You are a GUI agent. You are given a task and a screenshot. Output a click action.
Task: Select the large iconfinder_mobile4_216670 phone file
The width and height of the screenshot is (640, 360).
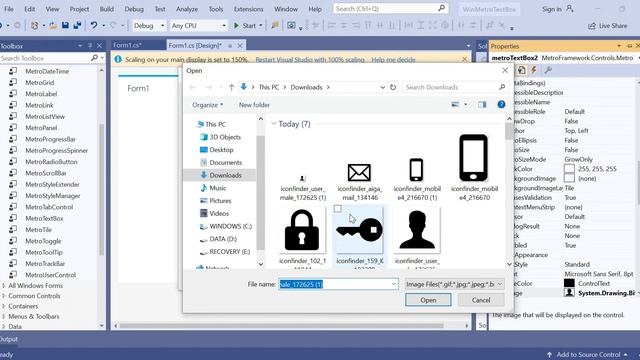click(474, 167)
